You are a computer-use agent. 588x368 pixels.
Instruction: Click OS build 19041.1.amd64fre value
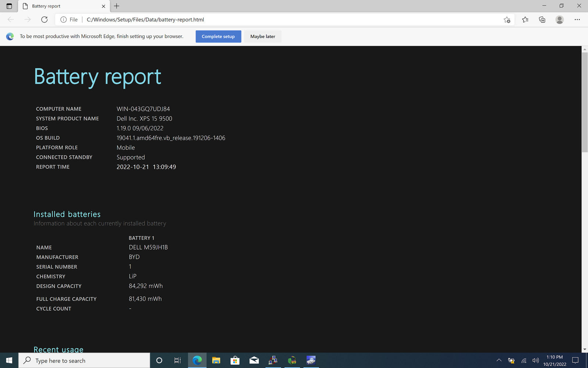[x=171, y=138]
